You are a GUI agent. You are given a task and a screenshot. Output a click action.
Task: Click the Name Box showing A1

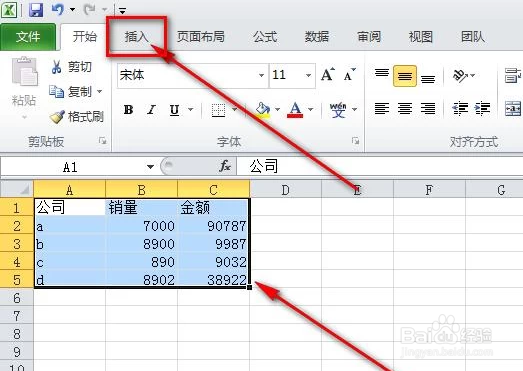point(70,166)
